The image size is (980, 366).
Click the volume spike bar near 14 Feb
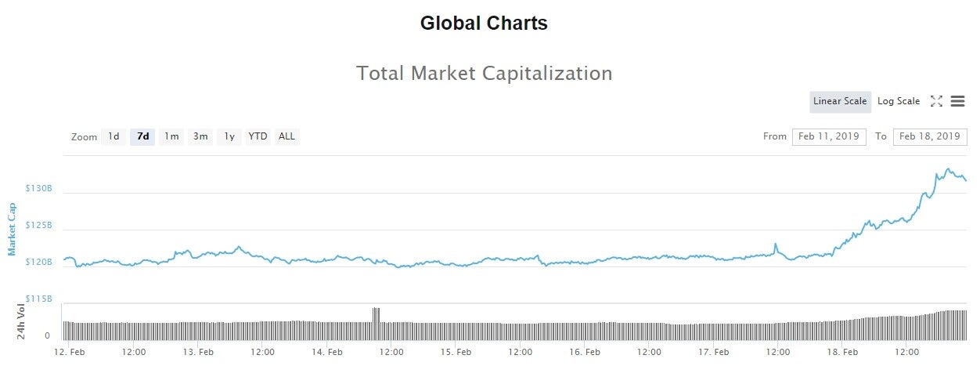(376, 315)
